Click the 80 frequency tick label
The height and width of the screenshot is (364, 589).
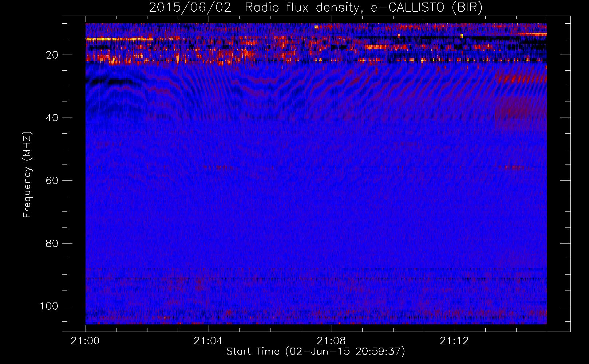52,243
